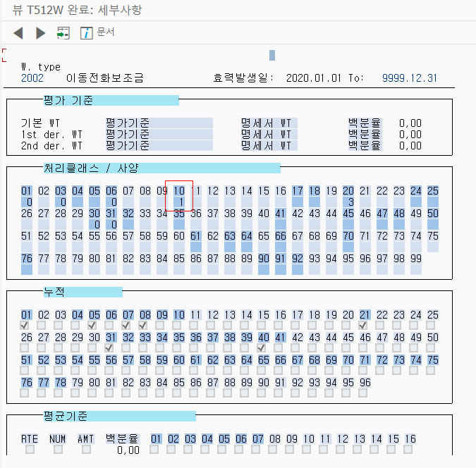
Task: Check cumulation 누적 checkbox 76
Action: (24, 393)
